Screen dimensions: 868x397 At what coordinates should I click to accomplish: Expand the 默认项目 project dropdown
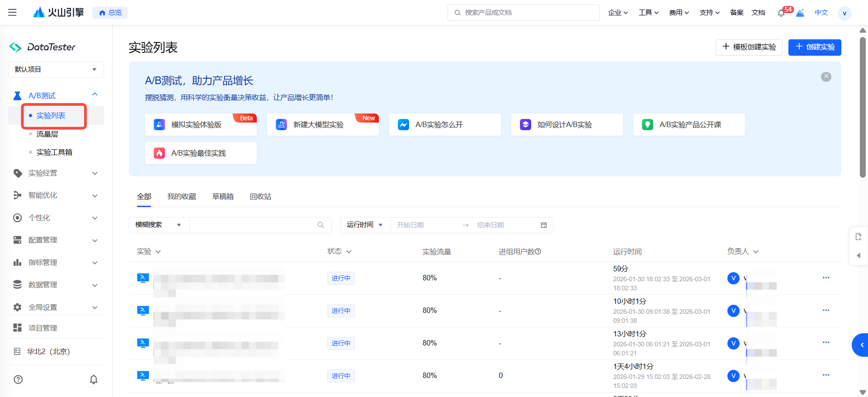click(56, 70)
